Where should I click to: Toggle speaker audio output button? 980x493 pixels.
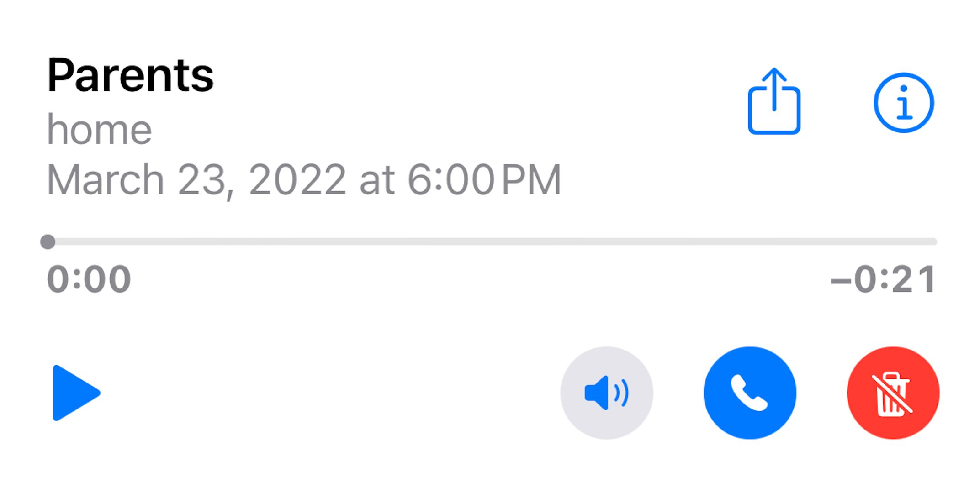pyautogui.click(x=607, y=393)
